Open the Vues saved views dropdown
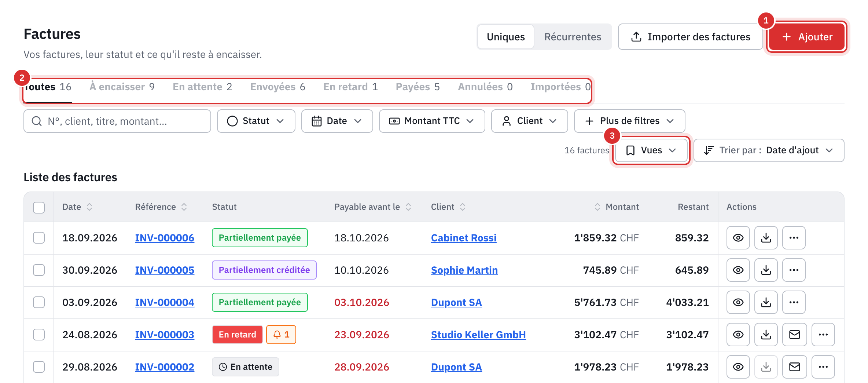Screen dimensions: 868x383 pos(651,150)
